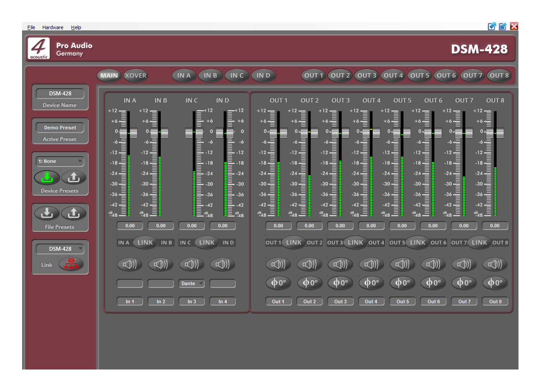This screenshot has width=541, height=392.
Task: Mute OUT 5 speaker icon
Action: (402, 264)
